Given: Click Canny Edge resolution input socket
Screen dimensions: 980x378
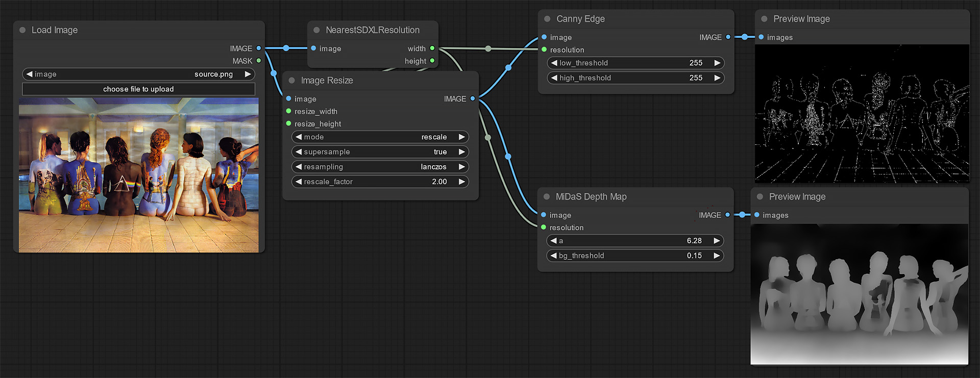Looking at the screenshot, I should (544, 49).
